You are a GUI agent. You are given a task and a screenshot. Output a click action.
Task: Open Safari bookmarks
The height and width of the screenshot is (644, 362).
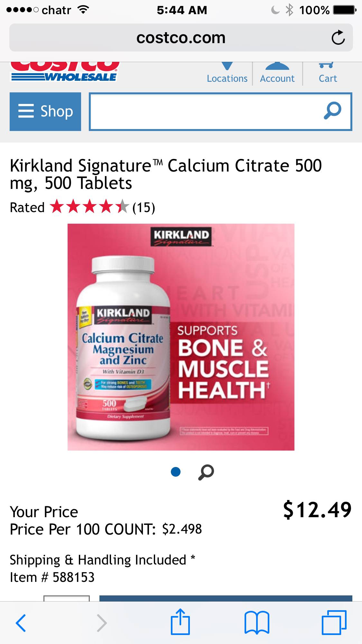[257, 623]
